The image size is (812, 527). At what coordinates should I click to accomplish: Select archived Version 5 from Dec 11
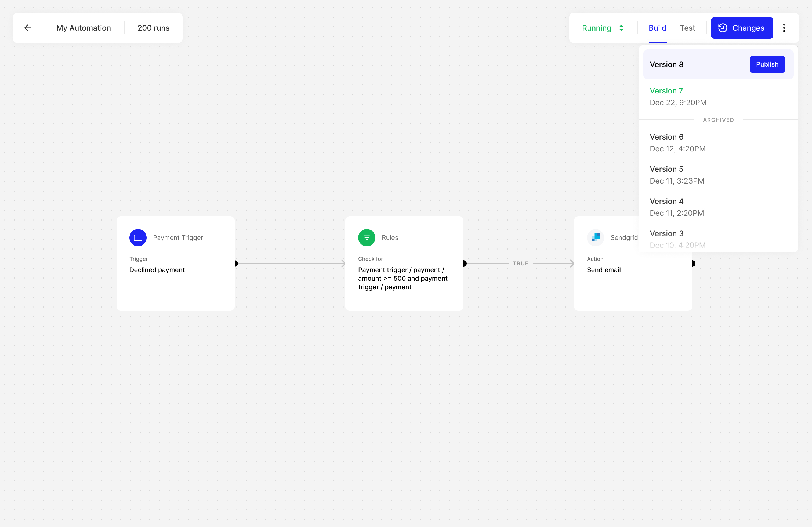[677, 175]
